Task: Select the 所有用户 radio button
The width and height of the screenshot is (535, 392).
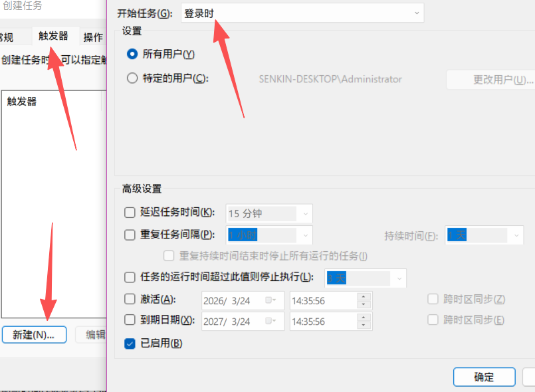Action: 132,54
